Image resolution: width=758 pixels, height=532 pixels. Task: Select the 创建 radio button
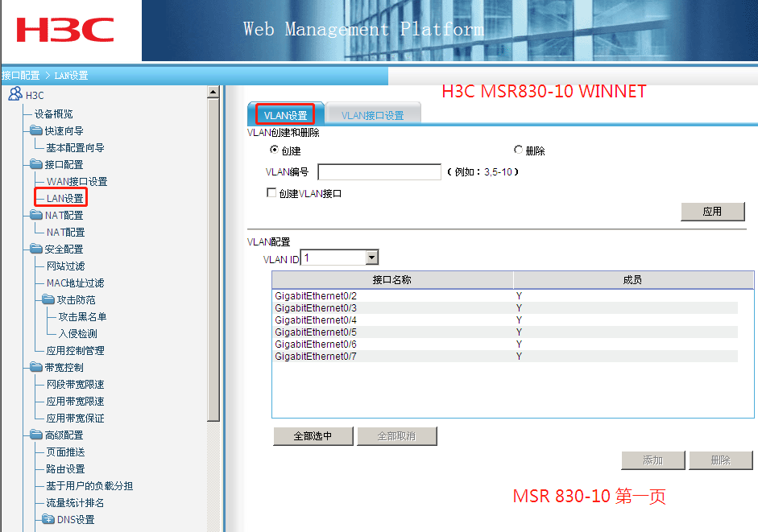pos(274,151)
